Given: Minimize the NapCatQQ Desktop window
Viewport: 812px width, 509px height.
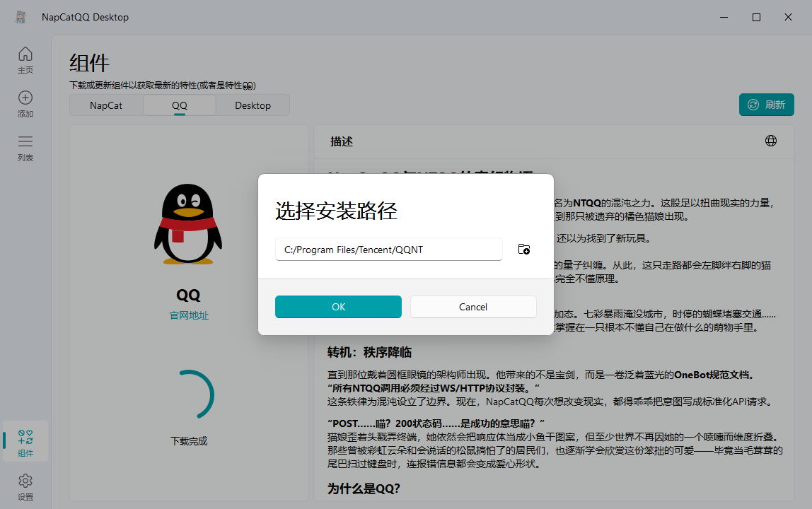Looking at the screenshot, I should point(724,17).
